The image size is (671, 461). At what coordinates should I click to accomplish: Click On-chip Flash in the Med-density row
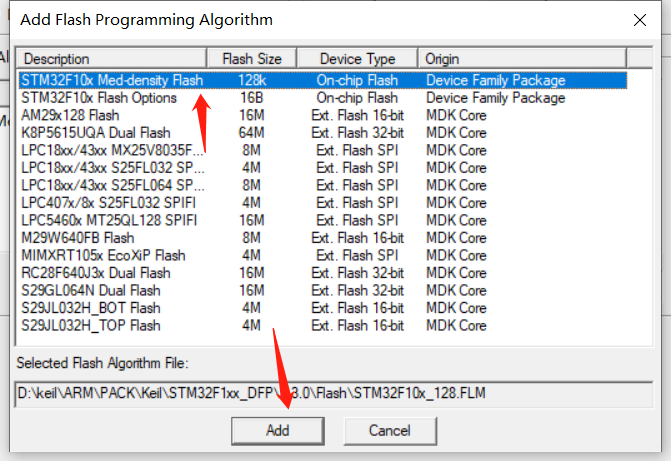pyautogui.click(x=357, y=80)
